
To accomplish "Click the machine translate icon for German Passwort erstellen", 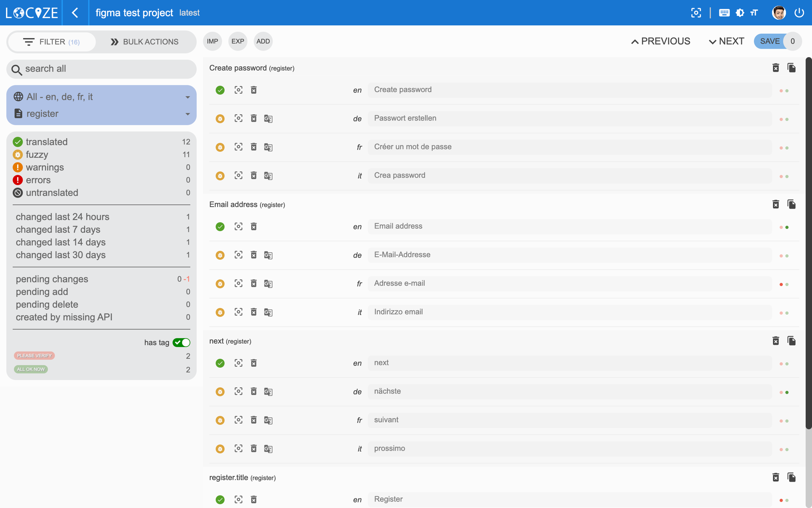I will pos(268,119).
